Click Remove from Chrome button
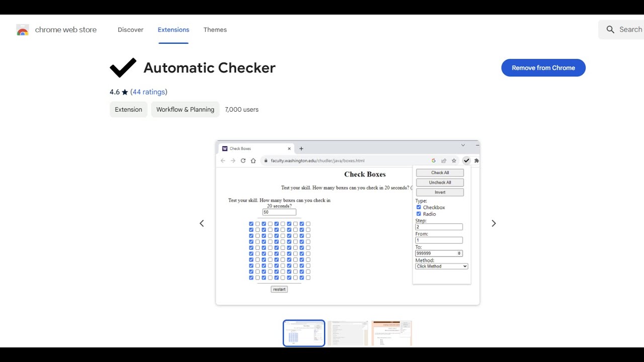The image size is (644, 362). [543, 68]
